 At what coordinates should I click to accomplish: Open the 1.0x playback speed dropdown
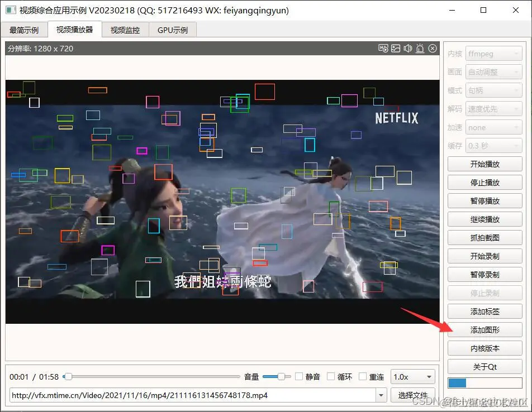[412, 377]
